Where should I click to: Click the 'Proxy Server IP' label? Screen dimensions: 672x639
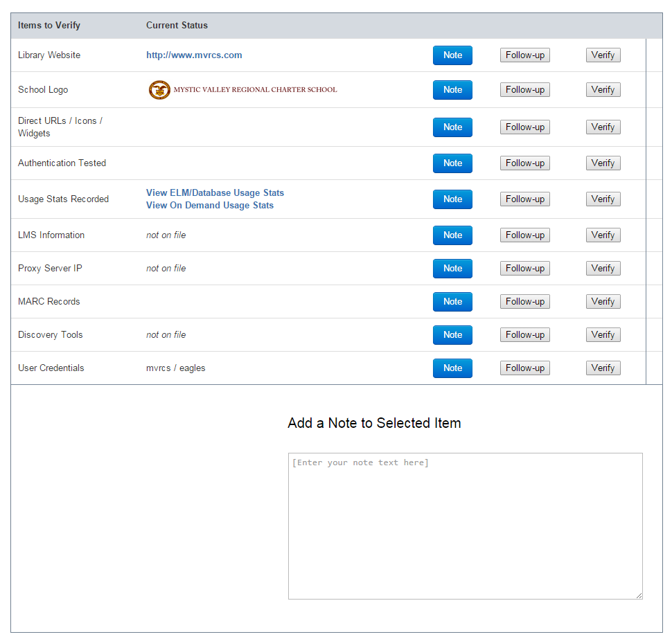tap(50, 269)
